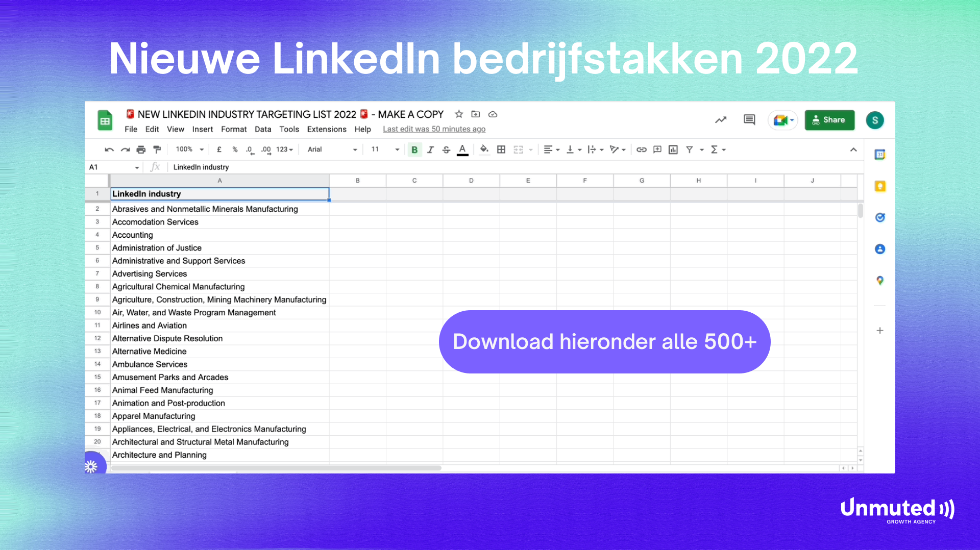The width and height of the screenshot is (980, 550).
Task: Open the Insert menu
Action: 203,129
